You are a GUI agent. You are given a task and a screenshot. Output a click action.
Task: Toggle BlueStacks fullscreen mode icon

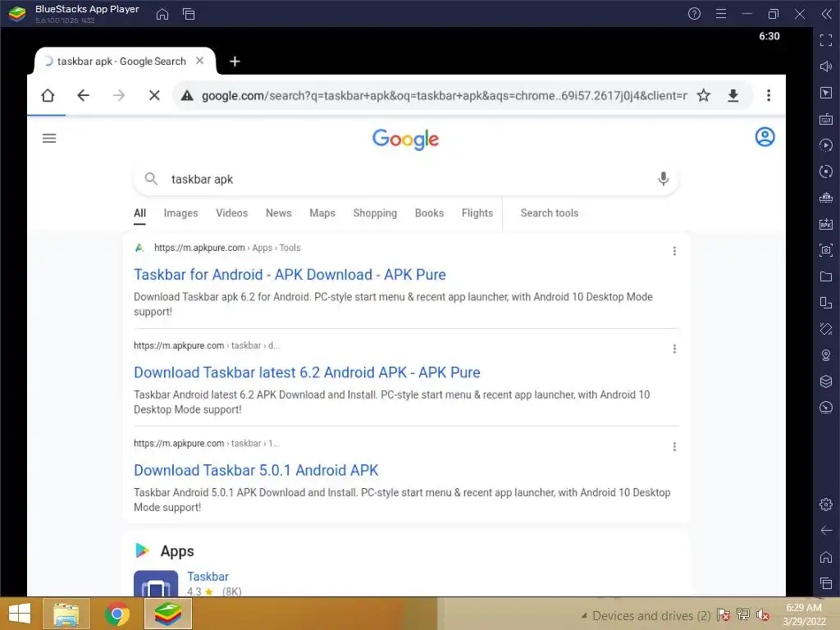[x=826, y=40]
